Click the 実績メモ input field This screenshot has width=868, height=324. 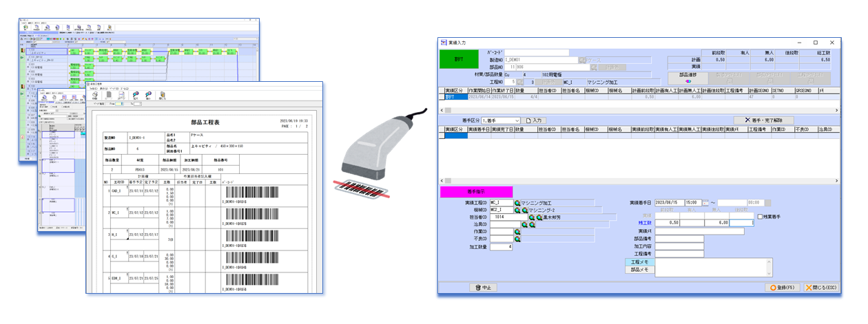(699, 231)
